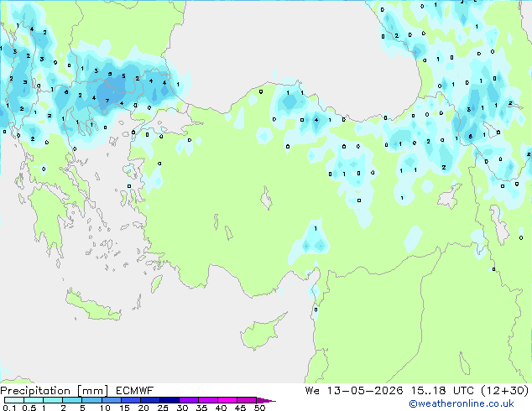Select the 30–35 mm legend color swatch
Image resolution: width=532 pixels, height=411 pixels.
pyautogui.click(x=188, y=400)
